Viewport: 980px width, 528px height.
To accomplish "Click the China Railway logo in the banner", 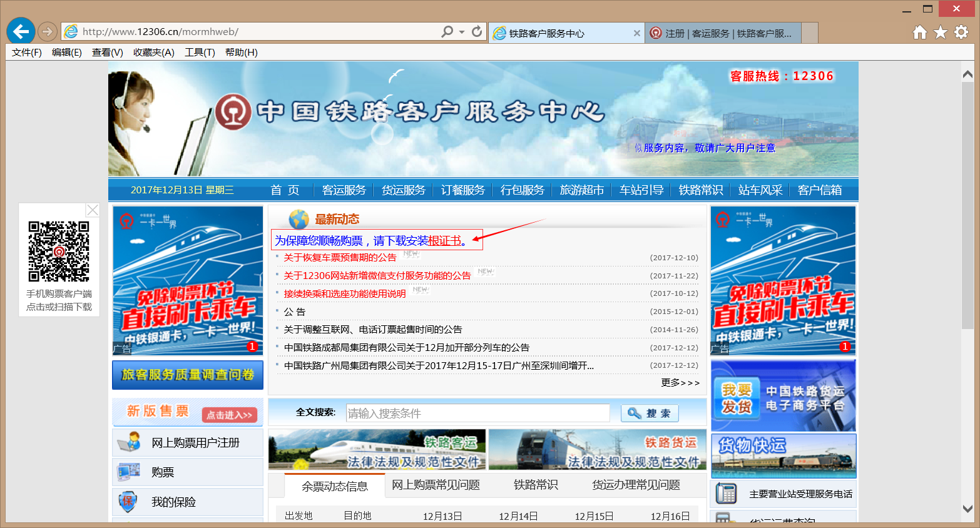I will click(233, 112).
